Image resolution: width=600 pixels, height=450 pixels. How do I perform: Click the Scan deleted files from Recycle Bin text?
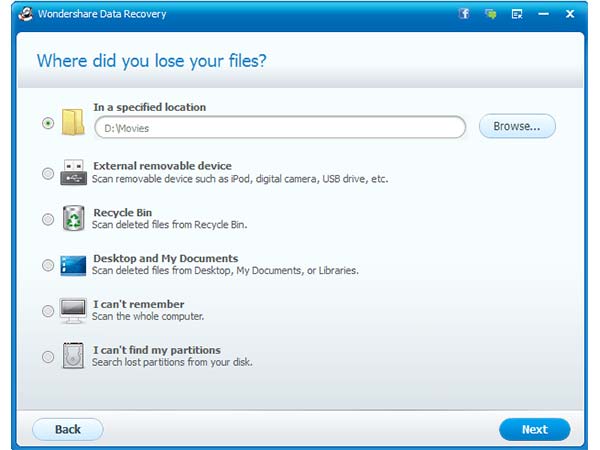(170, 225)
